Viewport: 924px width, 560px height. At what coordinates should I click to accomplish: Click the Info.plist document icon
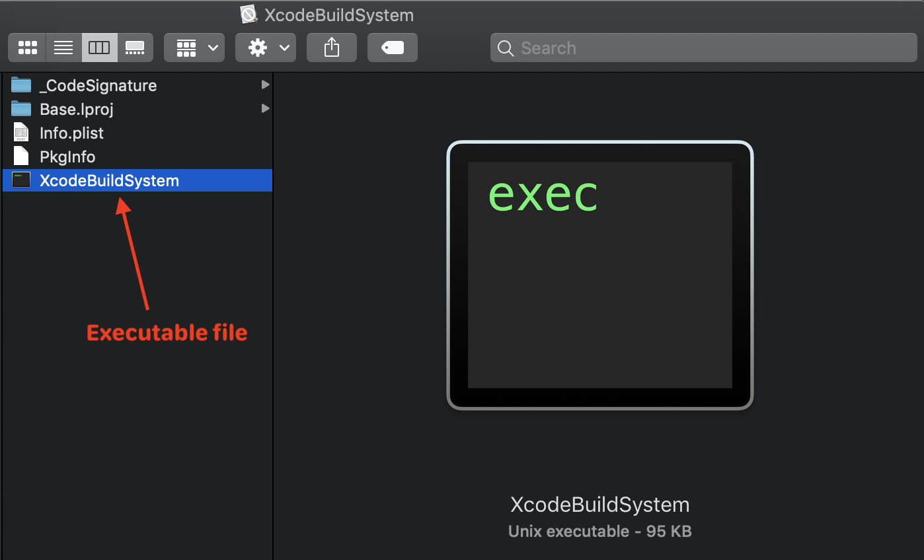[21, 133]
